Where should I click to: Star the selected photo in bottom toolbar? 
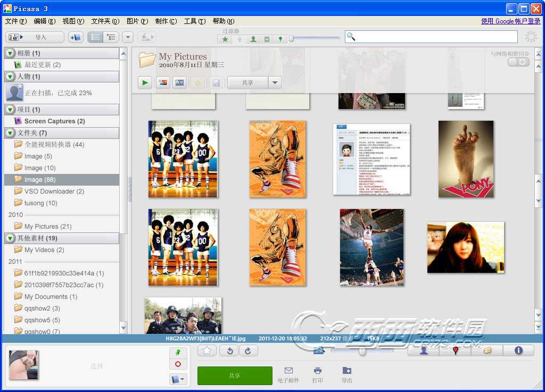(207, 351)
